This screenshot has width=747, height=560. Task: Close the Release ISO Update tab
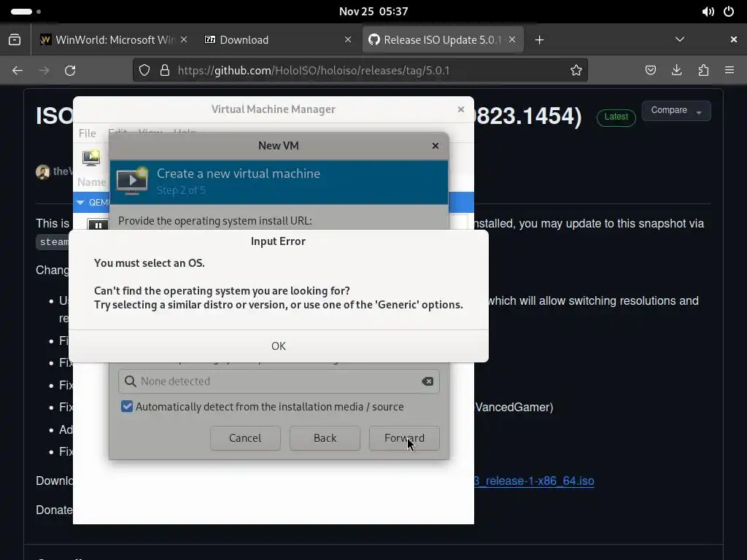[x=512, y=39]
